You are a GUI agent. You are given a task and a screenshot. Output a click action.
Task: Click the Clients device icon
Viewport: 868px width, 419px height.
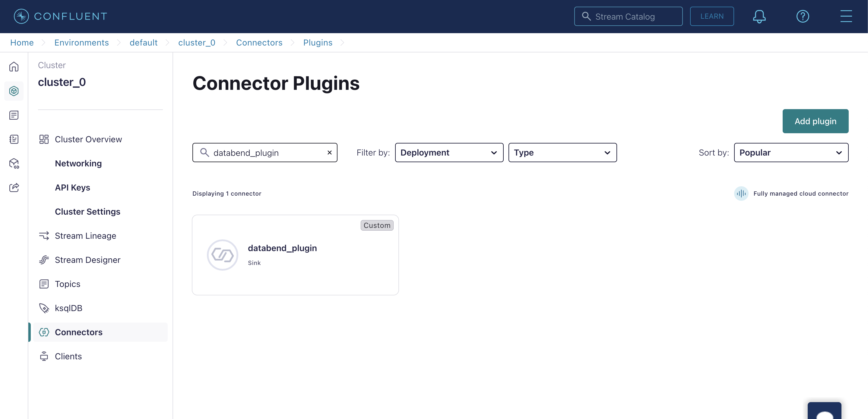(x=44, y=356)
